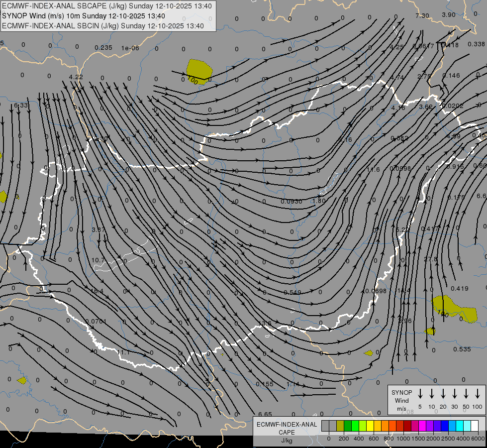Click the map value 1.80

point(319,201)
